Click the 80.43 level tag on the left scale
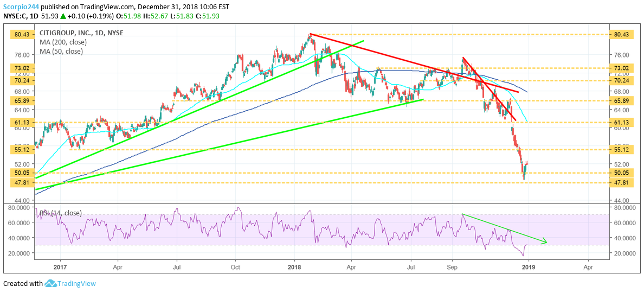The height and width of the screenshot is (293, 644). click(23, 35)
